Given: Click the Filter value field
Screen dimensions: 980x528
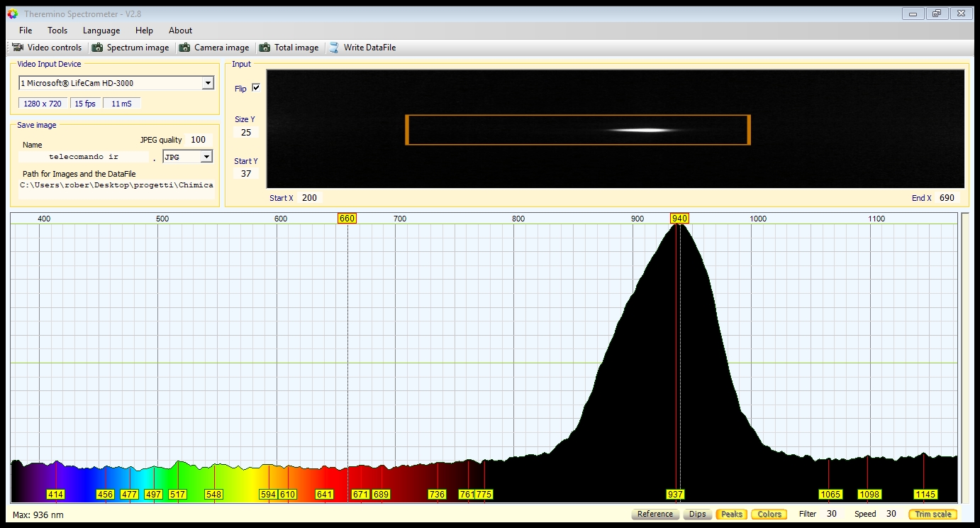Looking at the screenshot, I should click(x=831, y=514).
